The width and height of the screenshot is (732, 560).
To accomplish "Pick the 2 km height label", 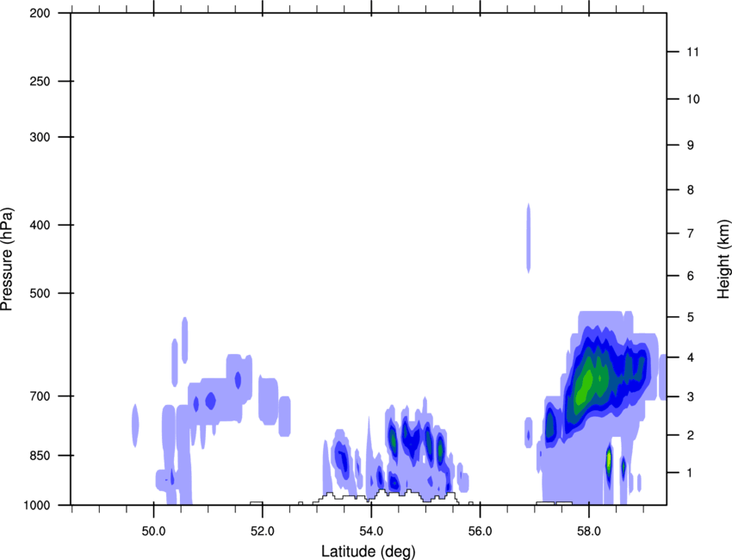I will tap(691, 435).
